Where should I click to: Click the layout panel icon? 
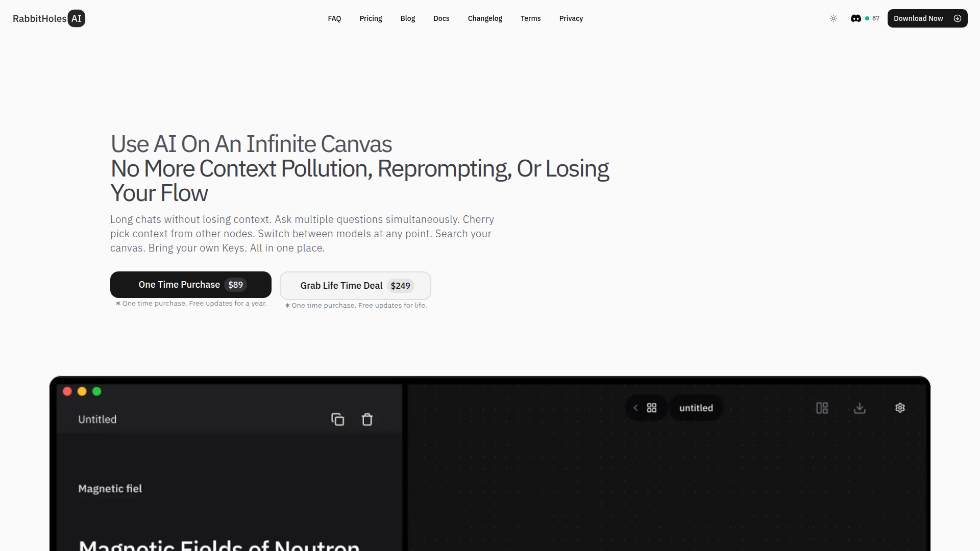tap(822, 408)
